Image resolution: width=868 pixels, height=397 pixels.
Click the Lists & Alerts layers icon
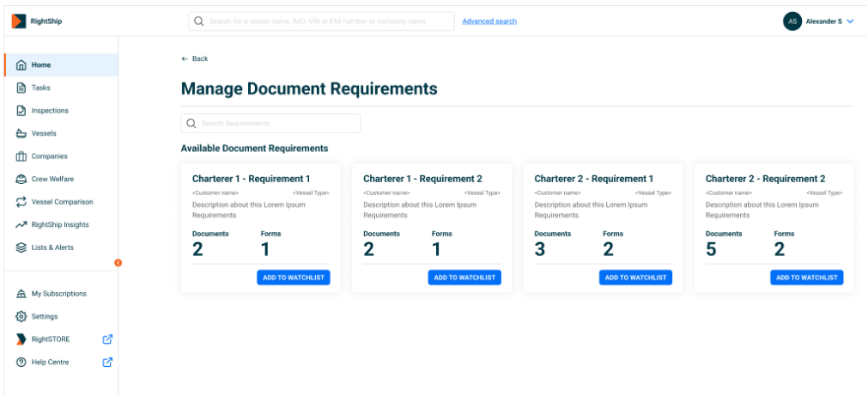tap(21, 247)
